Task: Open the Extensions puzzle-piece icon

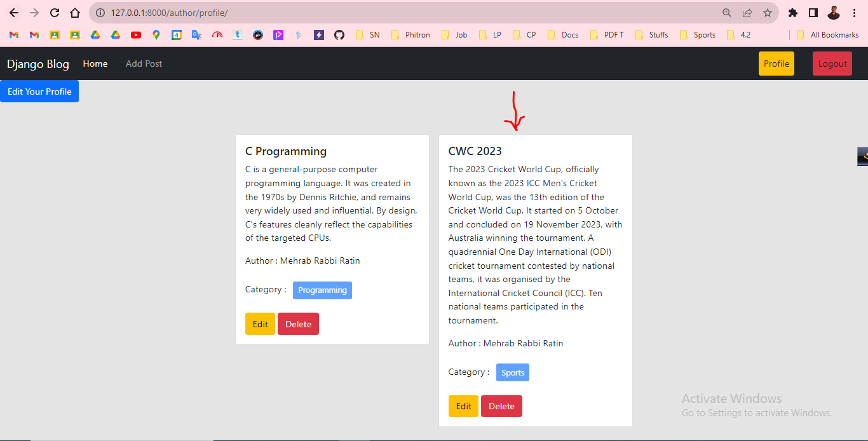Action: point(792,13)
